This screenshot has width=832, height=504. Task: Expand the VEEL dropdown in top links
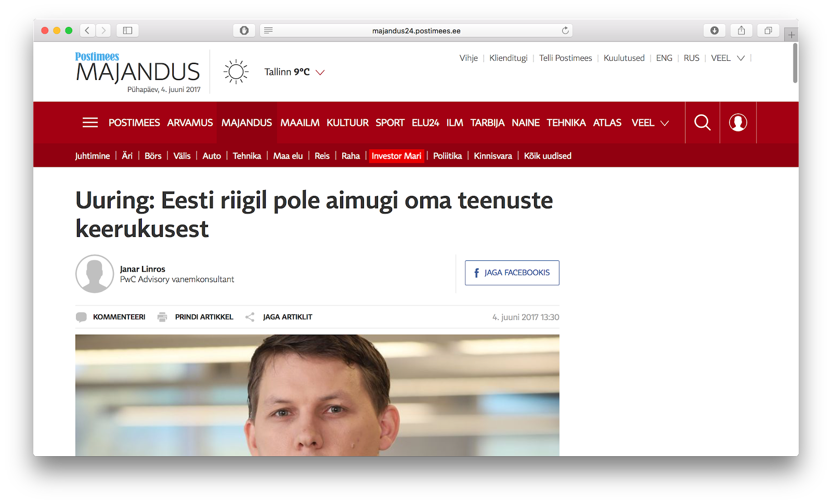click(x=741, y=58)
